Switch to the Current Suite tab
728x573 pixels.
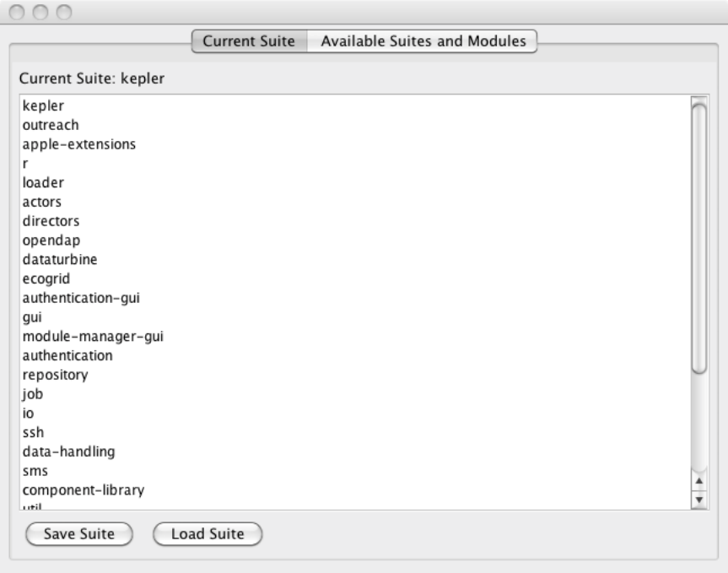tap(250, 41)
